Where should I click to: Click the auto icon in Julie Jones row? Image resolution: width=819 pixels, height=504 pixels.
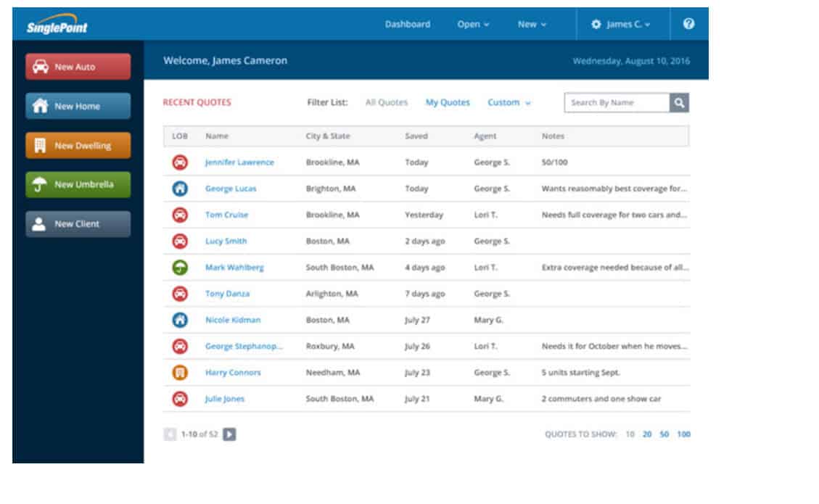pos(180,399)
